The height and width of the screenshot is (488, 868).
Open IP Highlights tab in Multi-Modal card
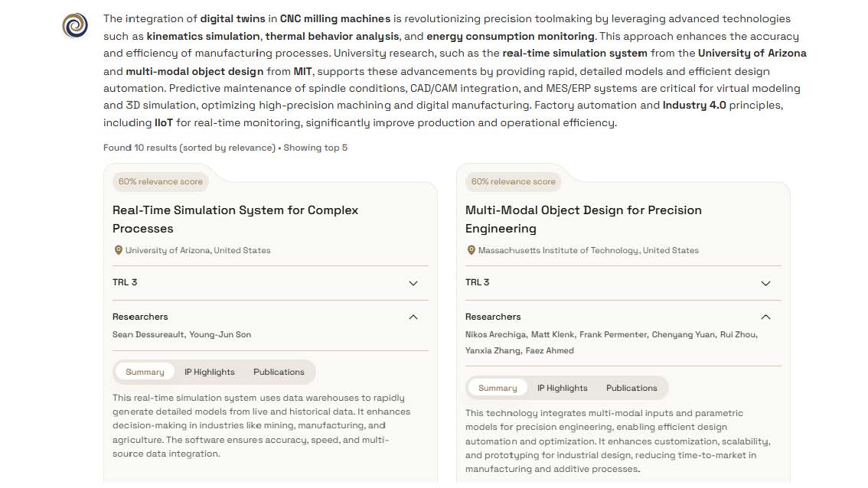click(x=562, y=388)
